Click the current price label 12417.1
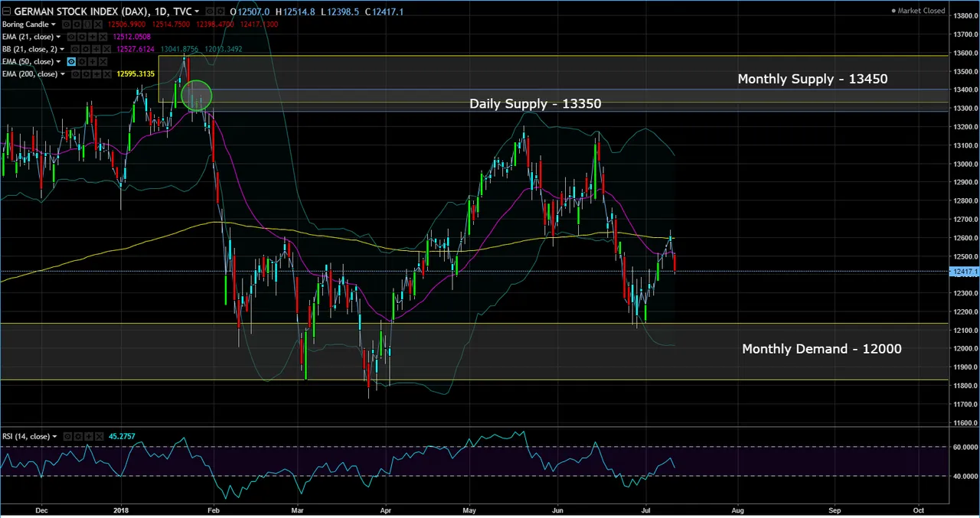This screenshot has width=980, height=518. point(965,272)
